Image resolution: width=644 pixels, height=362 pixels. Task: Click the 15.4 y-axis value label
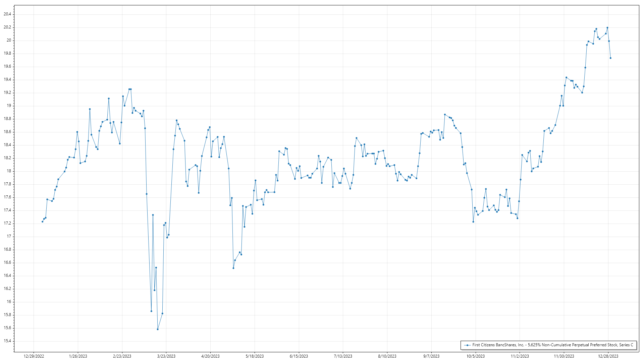click(7, 341)
